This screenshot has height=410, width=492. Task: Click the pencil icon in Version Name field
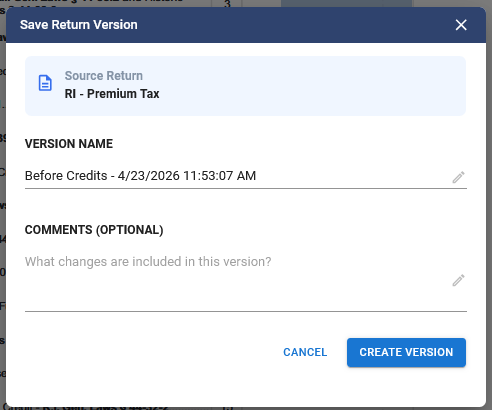[458, 177]
